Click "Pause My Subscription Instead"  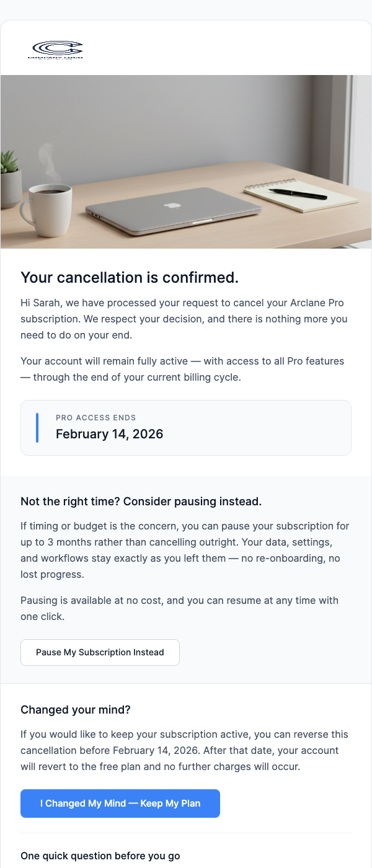[x=100, y=652]
